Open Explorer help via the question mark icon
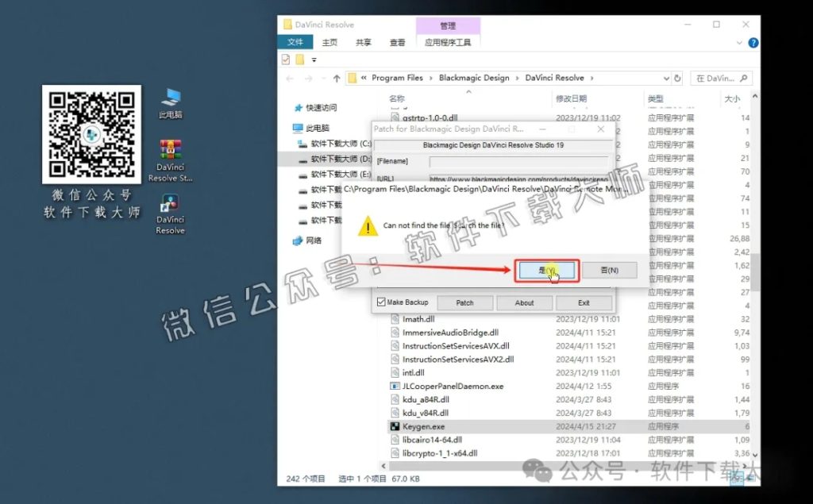 pos(753,43)
